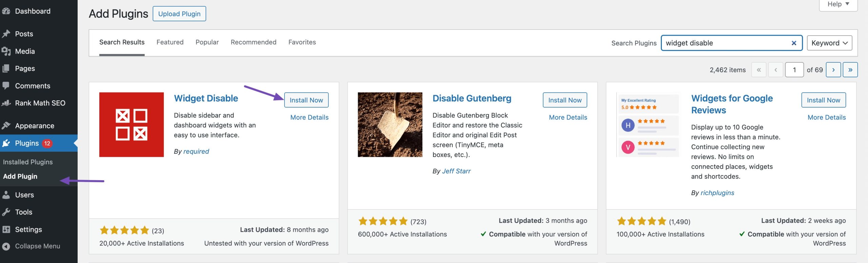Image resolution: width=868 pixels, height=263 pixels.
Task: Click the Posts pushpin icon
Action: coord(6,34)
